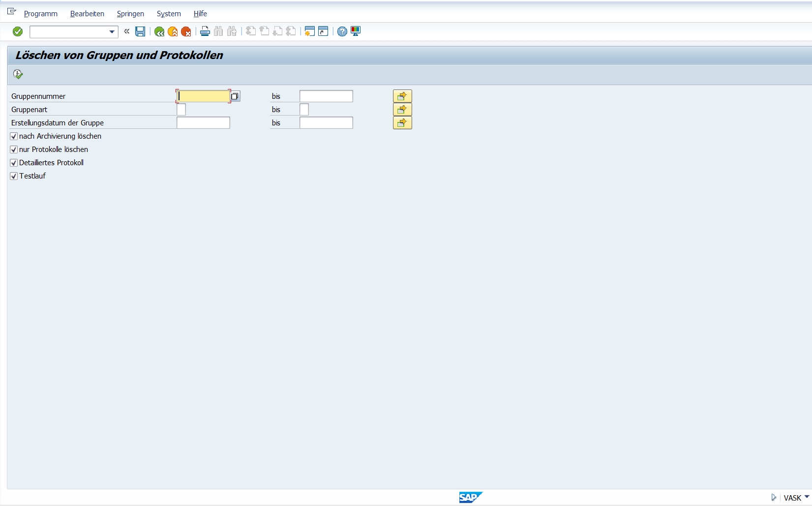The width and height of the screenshot is (812, 506).
Task: Open the System menu
Action: click(169, 14)
